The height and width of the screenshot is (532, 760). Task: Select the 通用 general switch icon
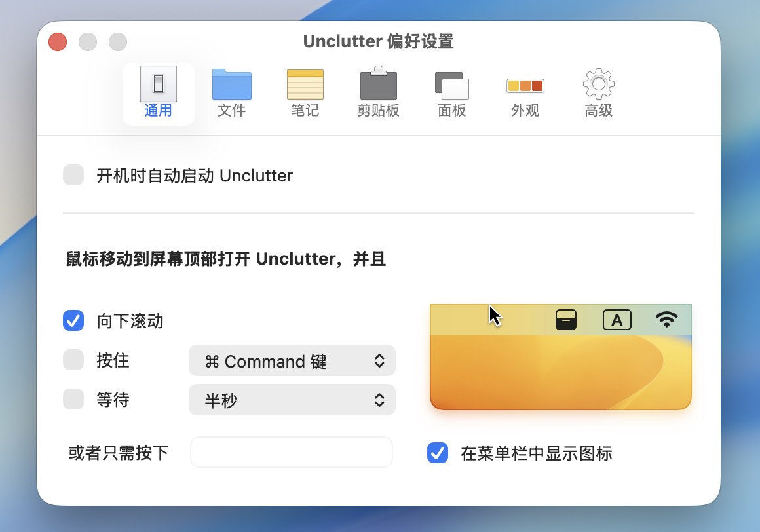click(158, 85)
